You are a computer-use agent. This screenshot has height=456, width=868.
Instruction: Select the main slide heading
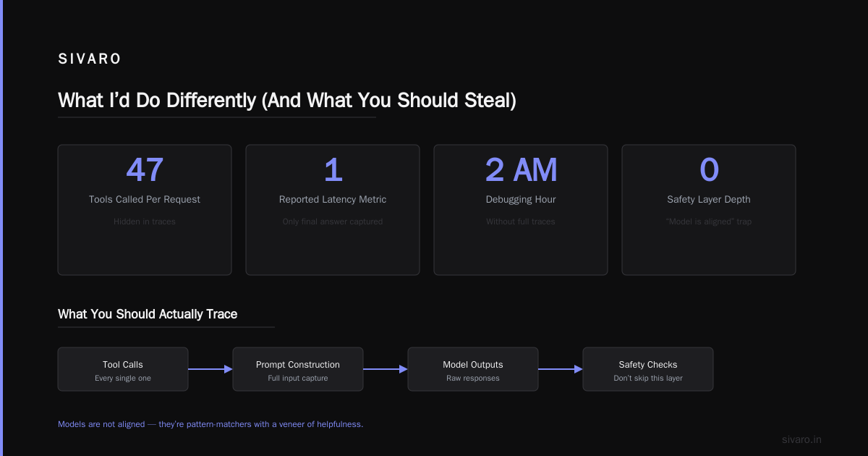point(287,100)
